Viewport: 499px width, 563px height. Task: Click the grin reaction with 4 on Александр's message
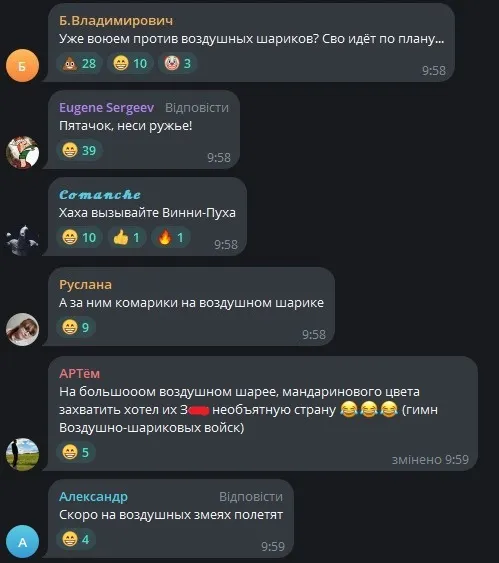[76, 539]
